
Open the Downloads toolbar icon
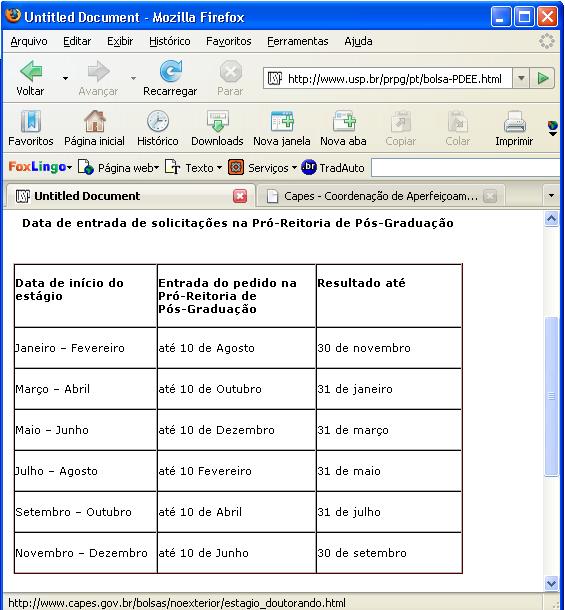pyautogui.click(x=218, y=121)
